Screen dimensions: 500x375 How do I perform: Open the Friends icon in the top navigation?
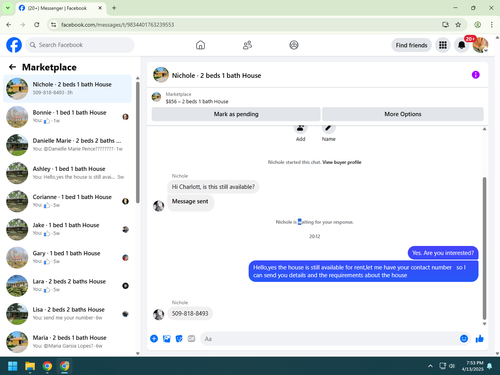(x=247, y=45)
